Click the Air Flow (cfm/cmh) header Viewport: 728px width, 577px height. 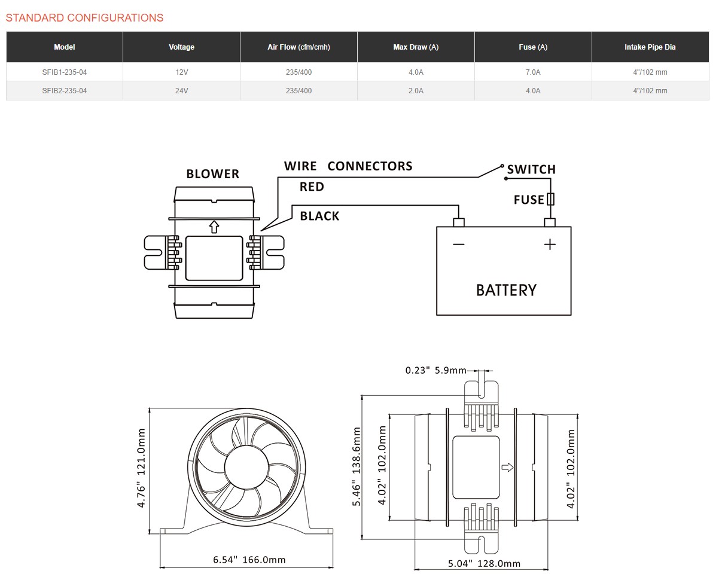pos(298,47)
